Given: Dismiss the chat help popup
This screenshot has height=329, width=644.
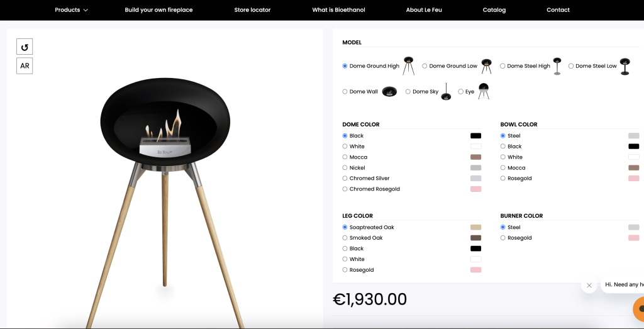Looking at the screenshot, I should pyautogui.click(x=589, y=285).
